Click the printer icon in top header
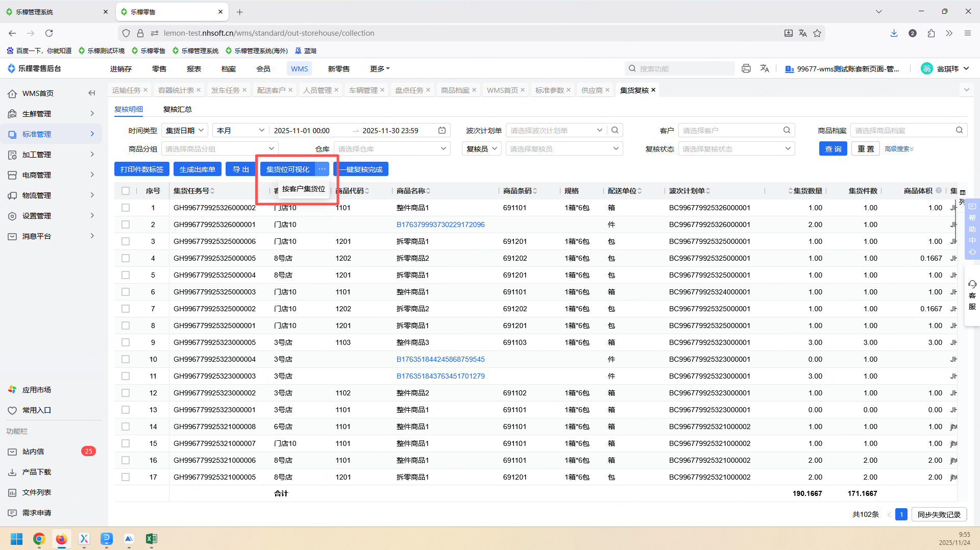The height and width of the screenshot is (550, 980). coord(746,68)
